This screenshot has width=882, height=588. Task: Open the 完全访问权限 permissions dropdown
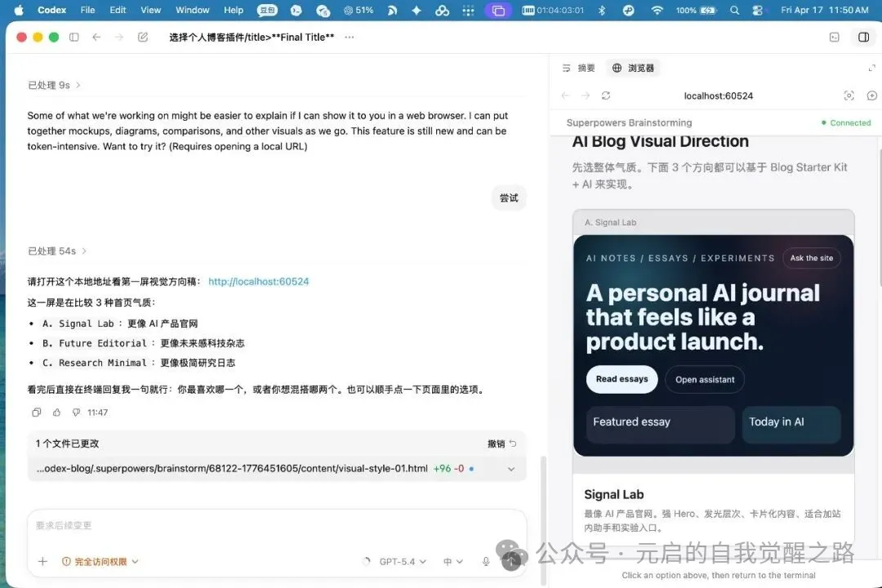coord(100,562)
